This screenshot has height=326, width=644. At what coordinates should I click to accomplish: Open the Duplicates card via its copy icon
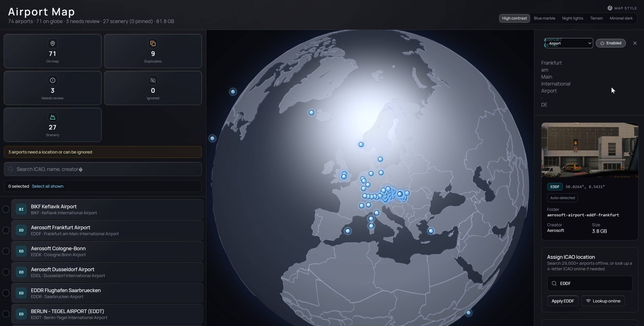pos(153,44)
